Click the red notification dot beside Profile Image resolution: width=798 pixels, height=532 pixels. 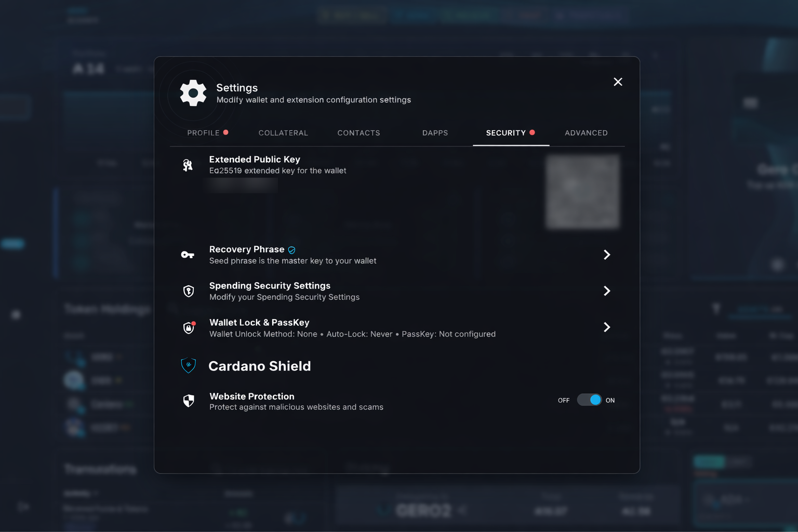[x=225, y=132]
